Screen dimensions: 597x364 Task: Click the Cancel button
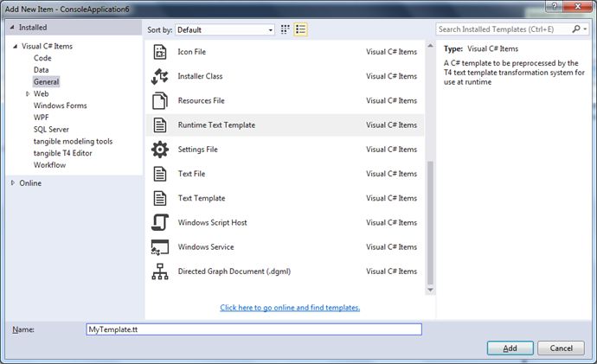click(x=561, y=348)
